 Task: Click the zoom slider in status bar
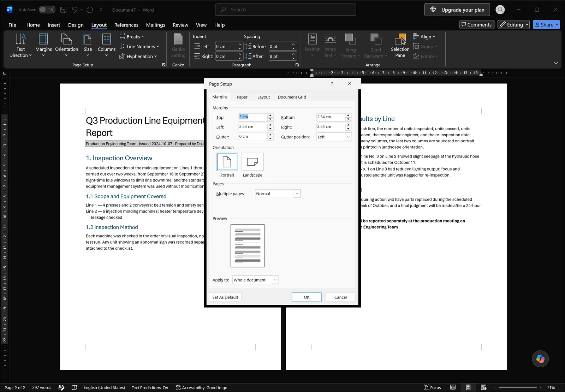click(x=518, y=387)
